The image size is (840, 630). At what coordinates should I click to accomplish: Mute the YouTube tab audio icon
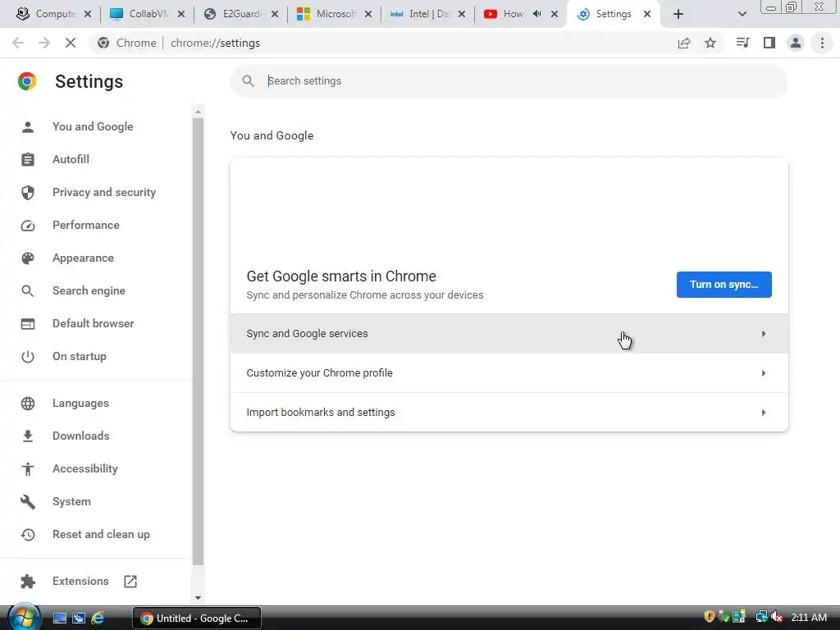pyautogui.click(x=536, y=14)
